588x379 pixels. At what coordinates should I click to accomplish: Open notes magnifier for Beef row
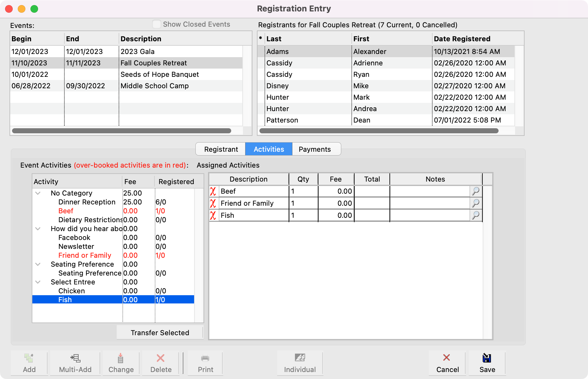point(476,191)
